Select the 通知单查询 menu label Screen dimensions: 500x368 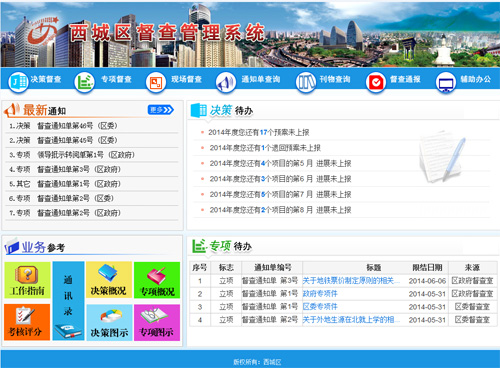[261, 79]
